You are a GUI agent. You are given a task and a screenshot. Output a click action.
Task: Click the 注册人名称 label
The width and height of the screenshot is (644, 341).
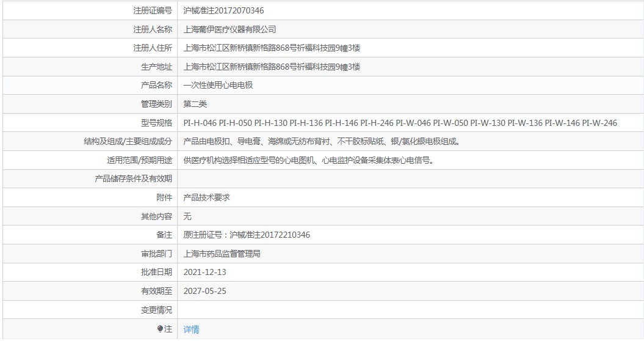pos(153,29)
